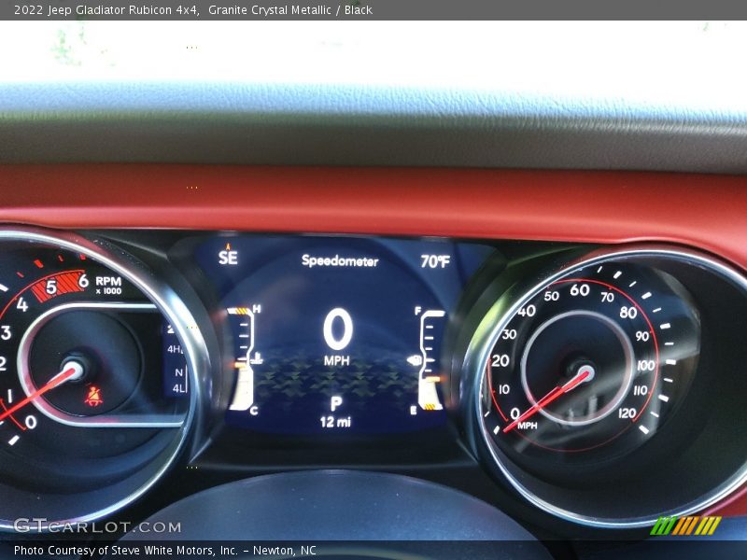Image resolution: width=747 pixels, height=560 pixels.
Task: Click the RPM x1000 label
Action: (108, 286)
